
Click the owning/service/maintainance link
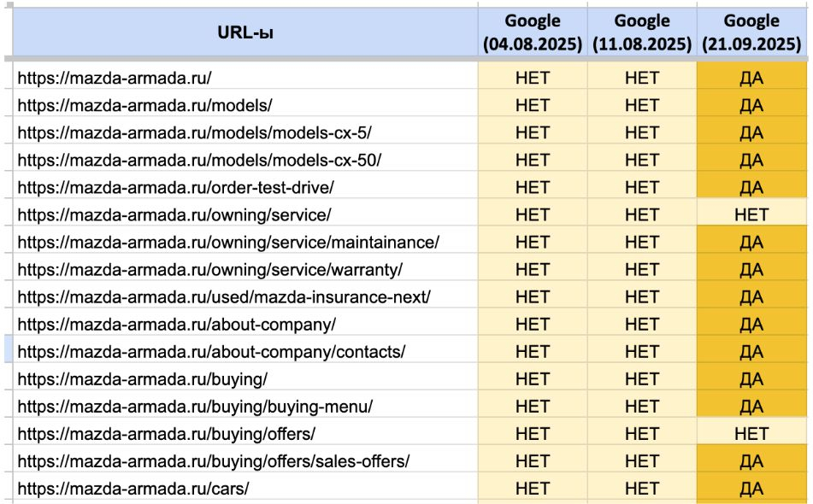pos(227,242)
